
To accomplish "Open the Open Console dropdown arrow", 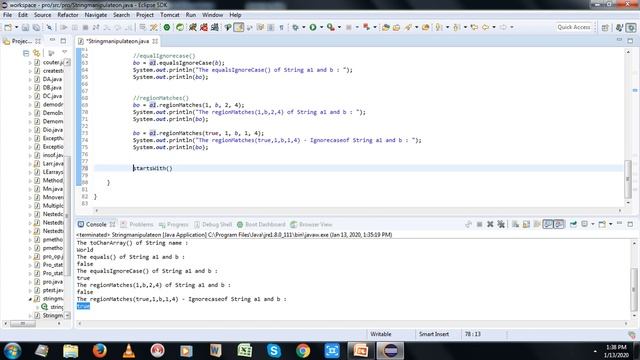I will click(611, 224).
